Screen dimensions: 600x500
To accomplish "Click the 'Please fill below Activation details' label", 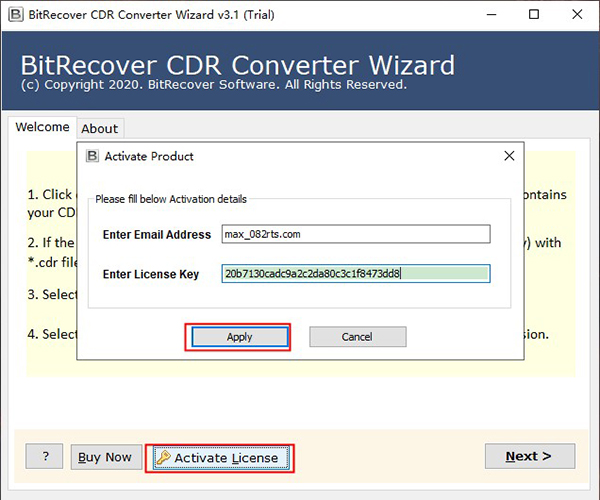I will tap(171, 199).
